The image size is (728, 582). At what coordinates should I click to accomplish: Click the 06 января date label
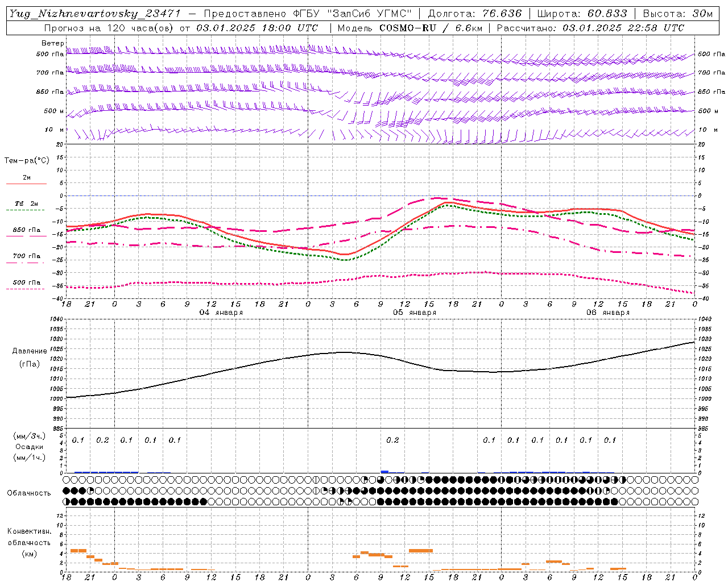[608, 313]
